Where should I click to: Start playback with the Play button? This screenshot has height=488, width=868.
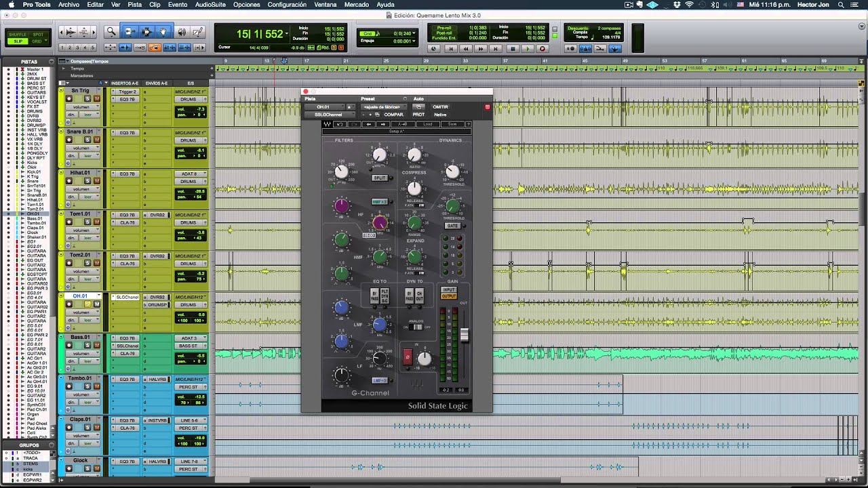527,49
